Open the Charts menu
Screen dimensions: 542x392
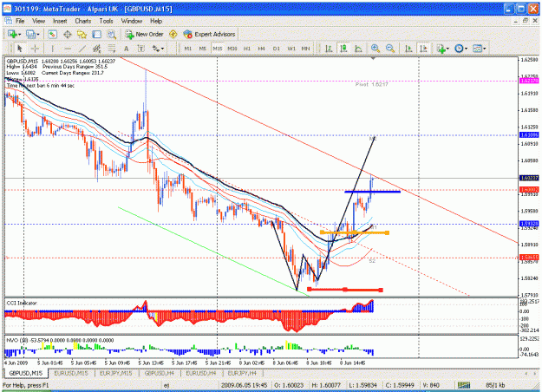coord(83,21)
